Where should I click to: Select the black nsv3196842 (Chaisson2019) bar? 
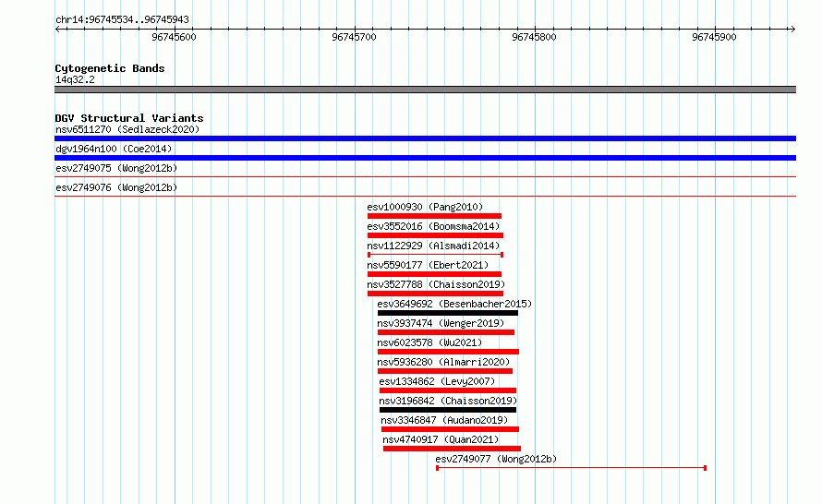click(x=448, y=410)
